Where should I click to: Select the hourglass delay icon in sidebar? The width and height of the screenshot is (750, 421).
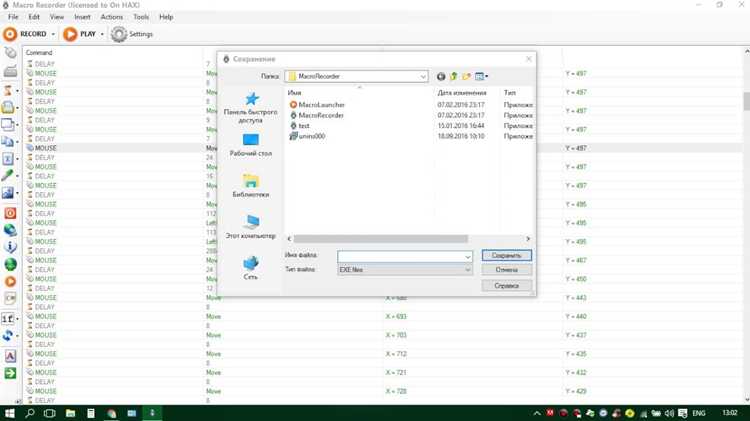(8, 90)
